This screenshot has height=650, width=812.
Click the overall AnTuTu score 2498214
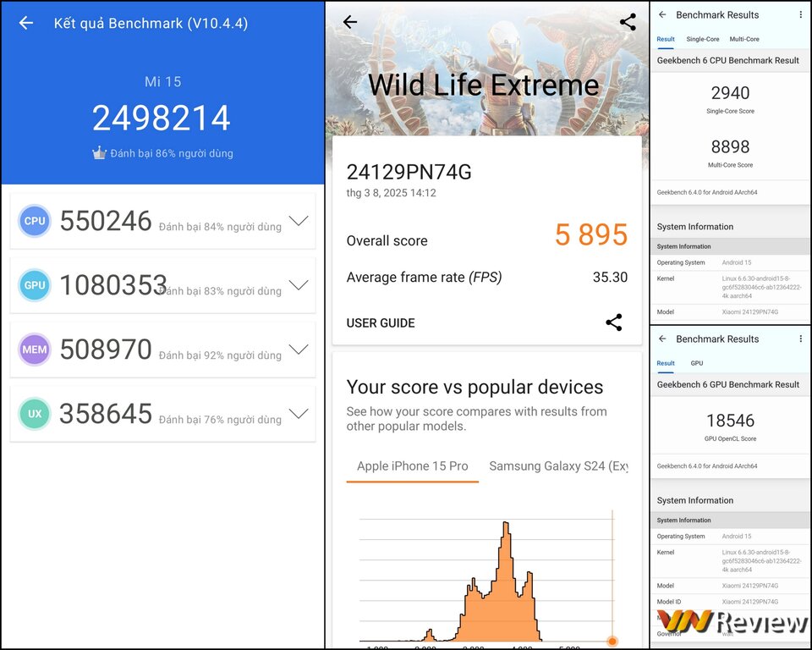pos(161,118)
